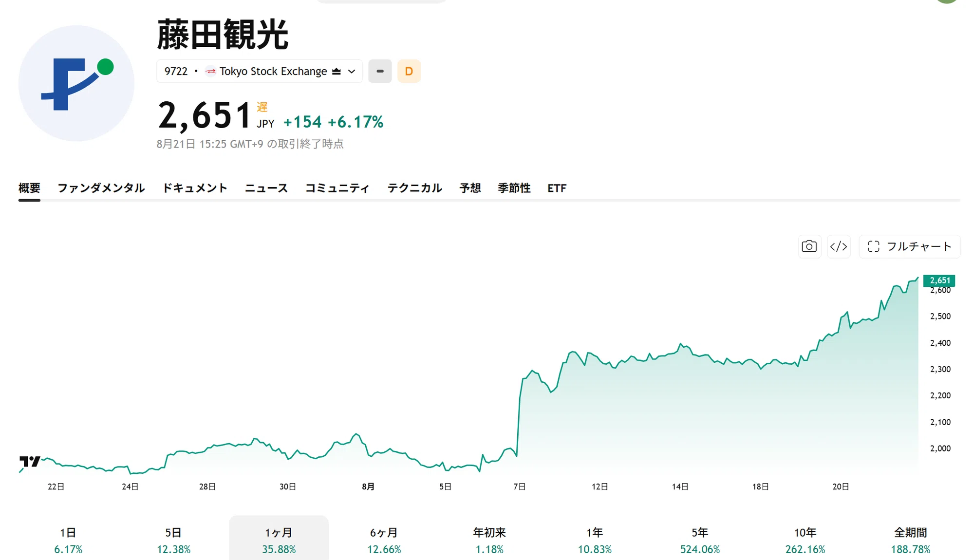
Task: Click the orange D badge
Action: (409, 71)
